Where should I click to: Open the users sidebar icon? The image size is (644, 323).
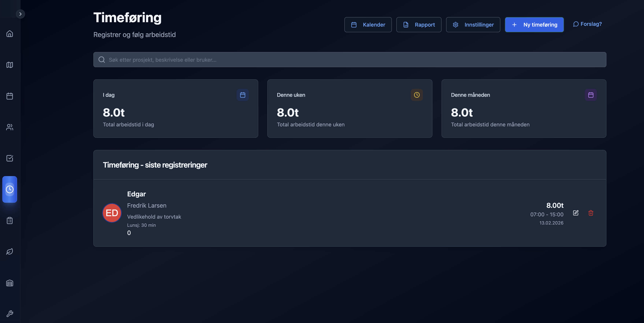(9, 127)
